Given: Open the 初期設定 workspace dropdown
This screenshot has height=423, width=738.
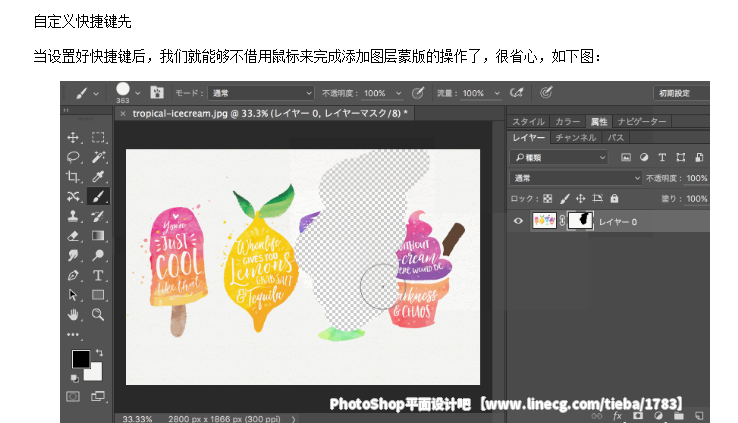Looking at the screenshot, I should [x=681, y=93].
